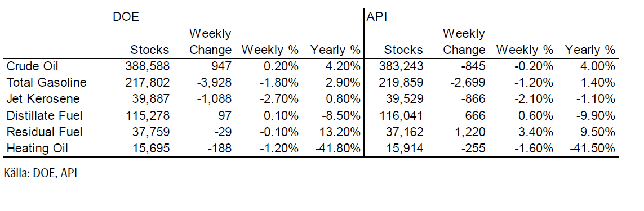The width and height of the screenshot is (644, 211).
Task: Click the DOE header label
Action: tap(126, 17)
